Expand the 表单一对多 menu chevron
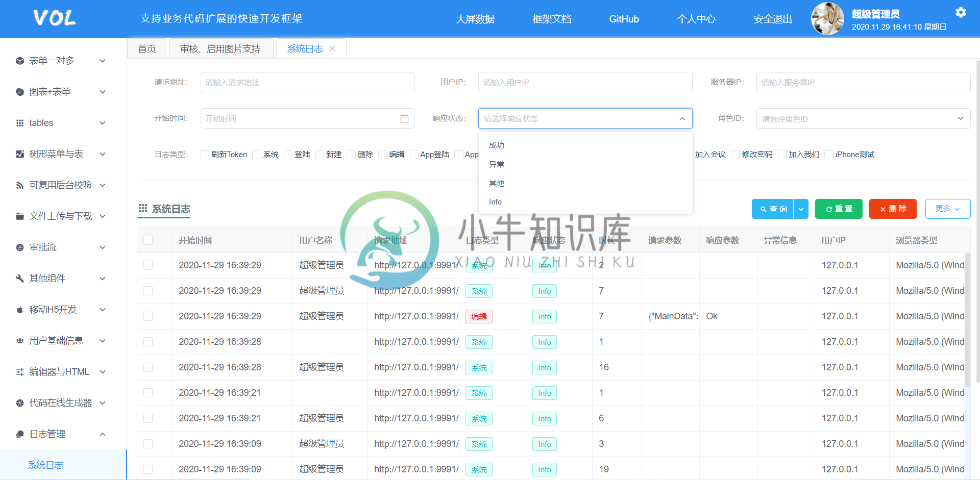 (103, 61)
